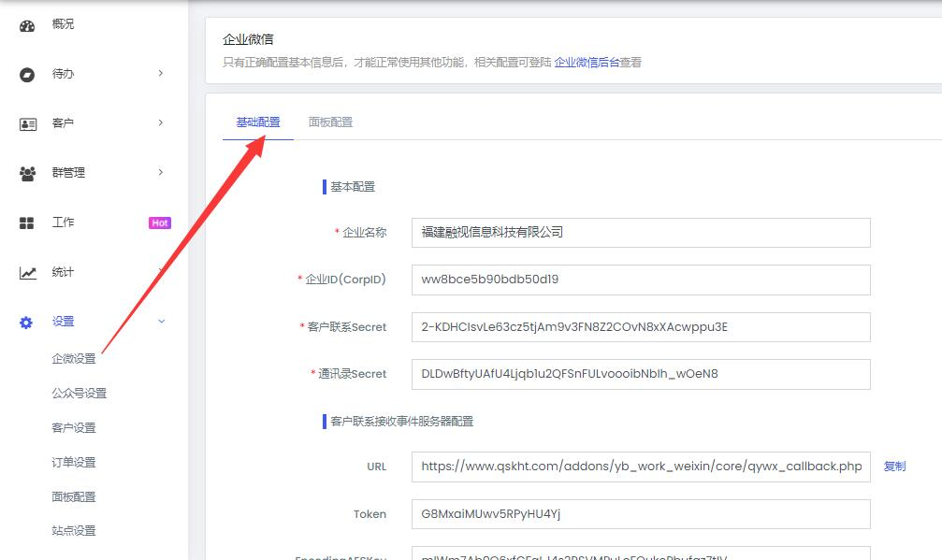Open 面板配置 submenu item in sidebar
The image size is (942, 560).
pyautogui.click(x=74, y=497)
